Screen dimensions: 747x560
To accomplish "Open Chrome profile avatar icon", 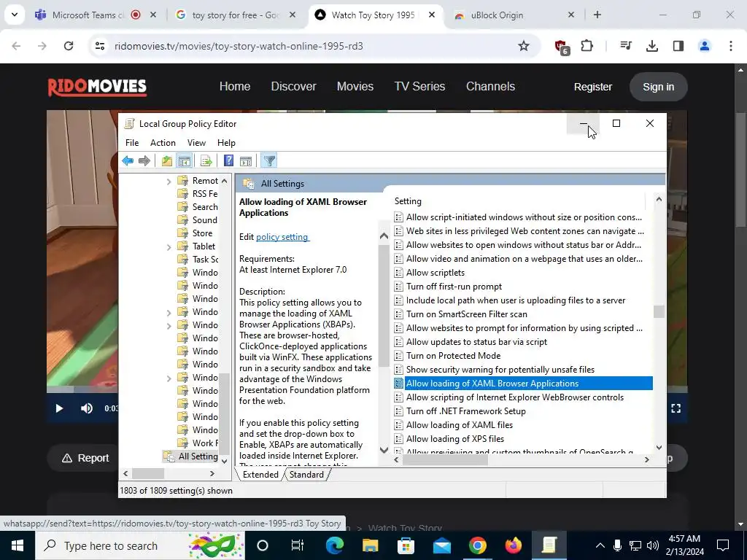I will 705,46.
